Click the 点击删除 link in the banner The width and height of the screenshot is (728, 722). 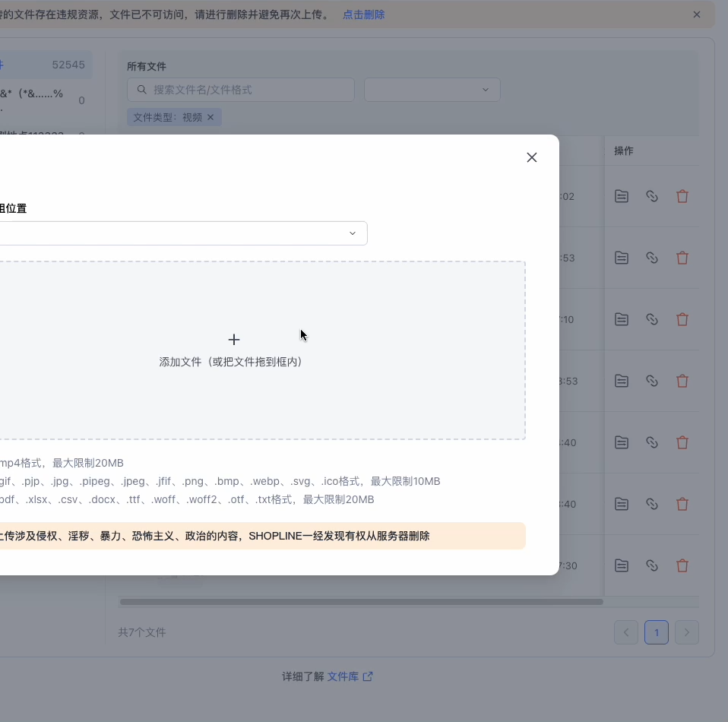[363, 14]
